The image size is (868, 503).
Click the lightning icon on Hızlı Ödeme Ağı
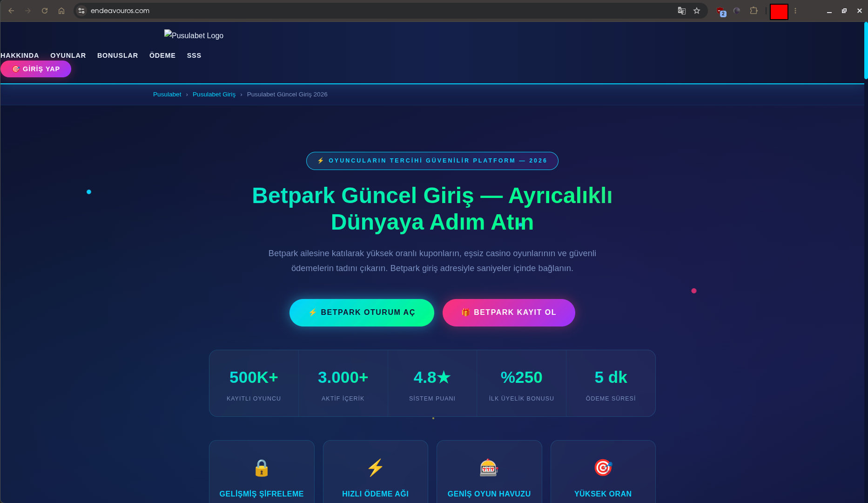click(x=376, y=468)
